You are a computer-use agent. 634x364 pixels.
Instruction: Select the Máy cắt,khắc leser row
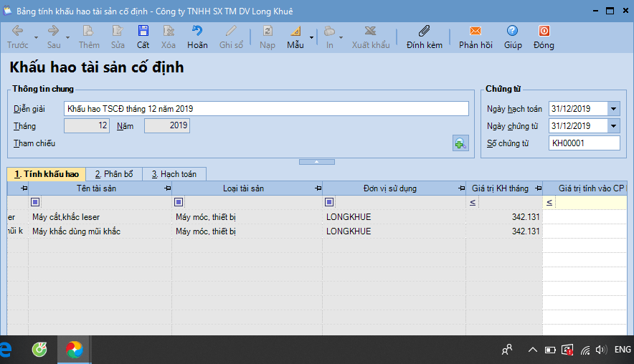[316, 217]
